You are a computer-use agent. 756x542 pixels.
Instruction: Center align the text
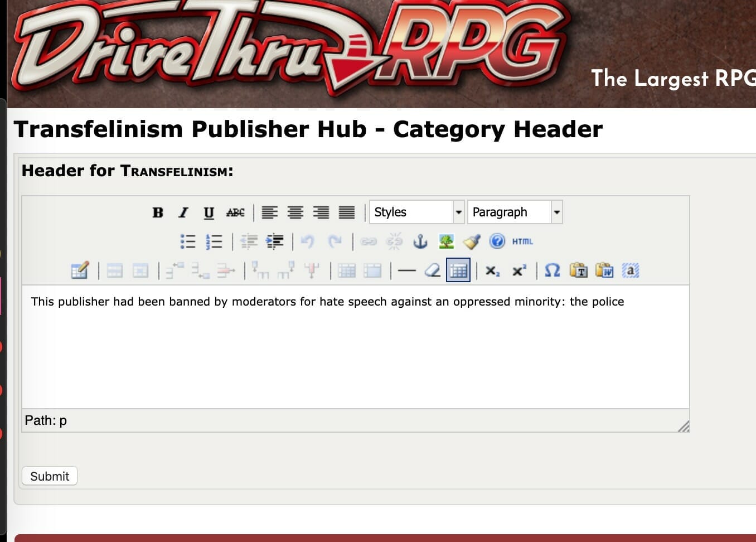click(295, 212)
